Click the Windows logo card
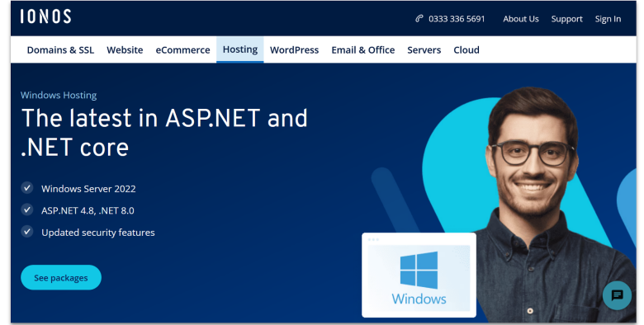This screenshot has height=325, width=644. click(419, 275)
